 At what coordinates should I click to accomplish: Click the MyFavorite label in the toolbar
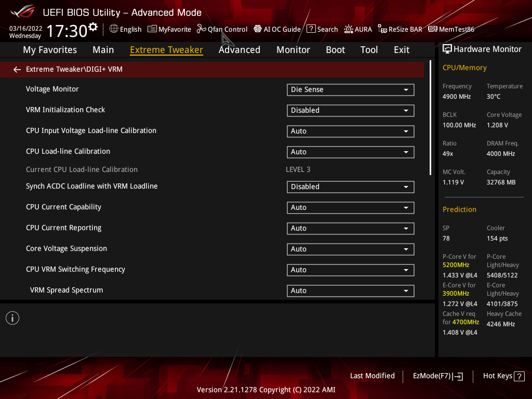tap(175, 30)
